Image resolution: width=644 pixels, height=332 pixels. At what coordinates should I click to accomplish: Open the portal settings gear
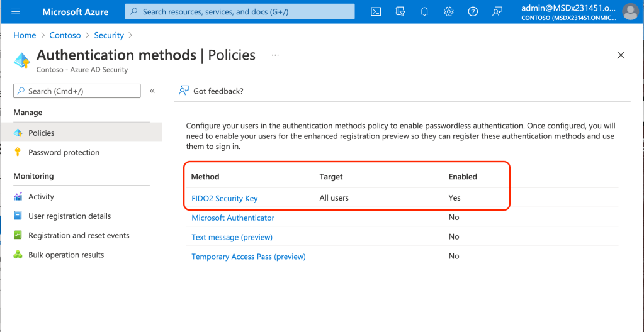[x=448, y=11]
